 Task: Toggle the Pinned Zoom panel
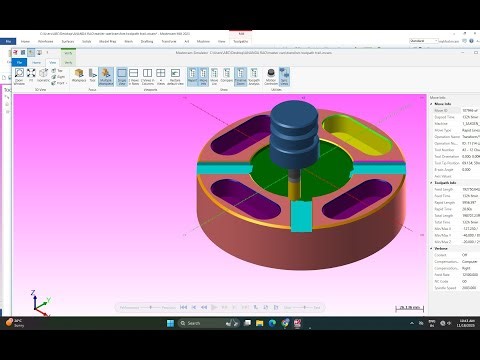pos(240,77)
